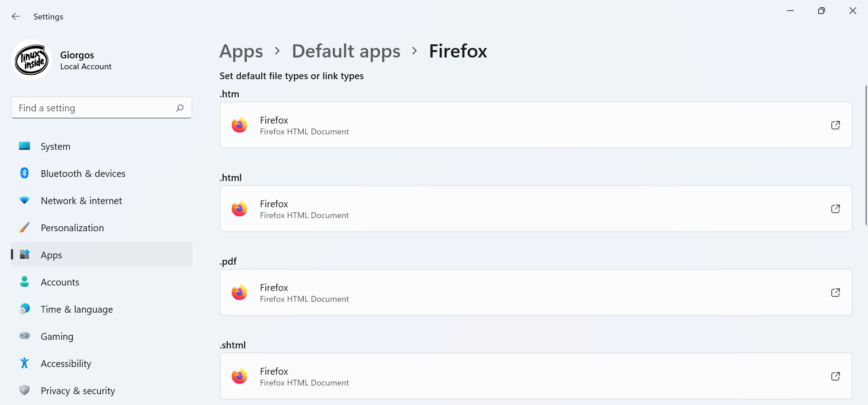The width and height of the screenshot is (868, 405).
Task: Click the Gaming controller icon
Action: 24,336
